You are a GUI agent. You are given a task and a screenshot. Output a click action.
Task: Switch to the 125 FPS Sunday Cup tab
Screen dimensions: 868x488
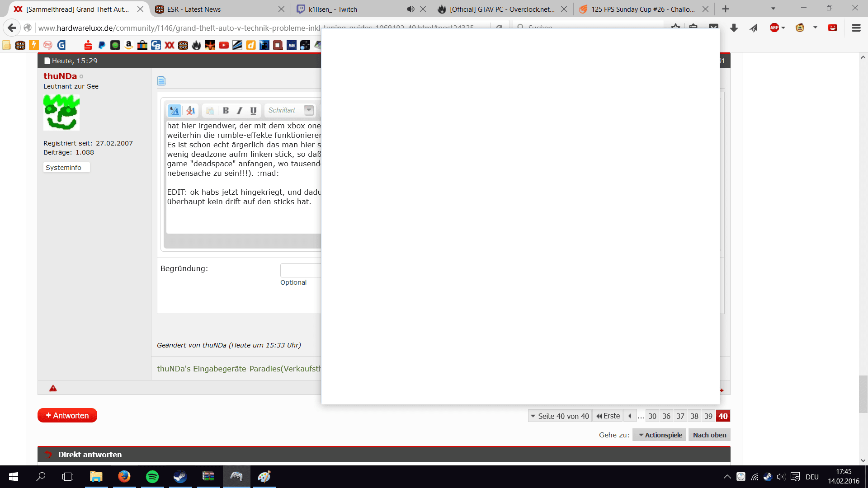click(643, 9)
